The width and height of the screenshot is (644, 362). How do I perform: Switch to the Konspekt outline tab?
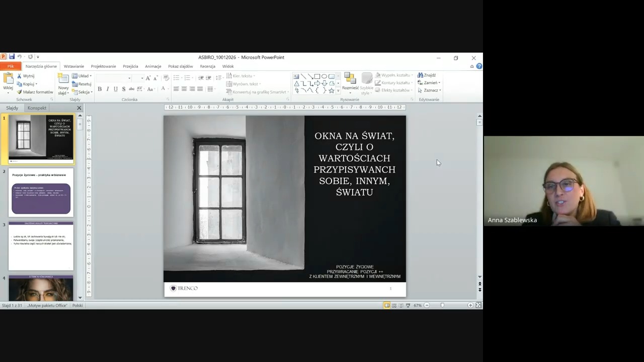click(37, 108)
